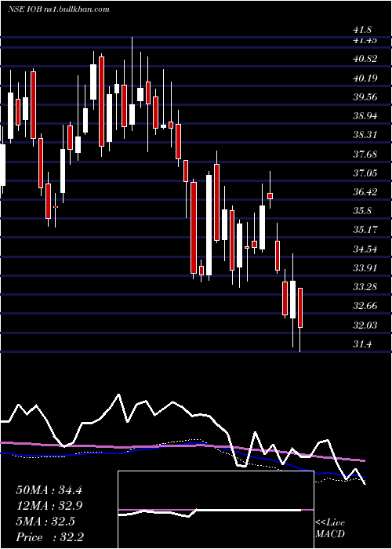Click the 38.31 price axis label
This screenshot has height=549, width=392.
click(365, 135)
